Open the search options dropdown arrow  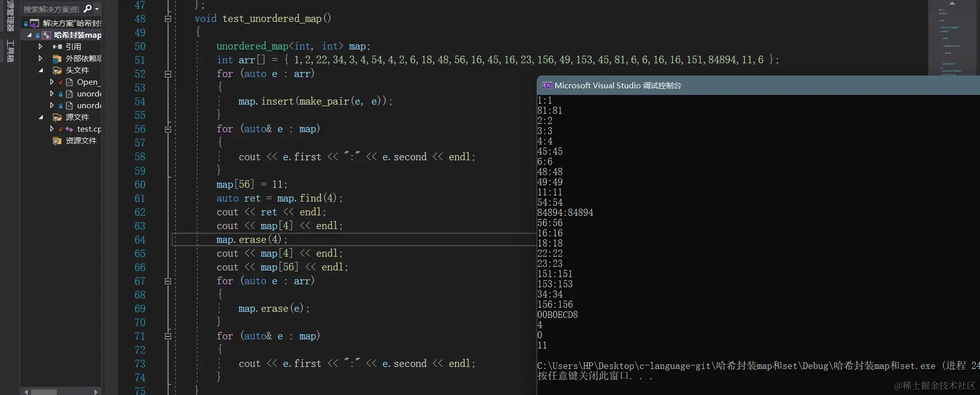click(97, 9)
